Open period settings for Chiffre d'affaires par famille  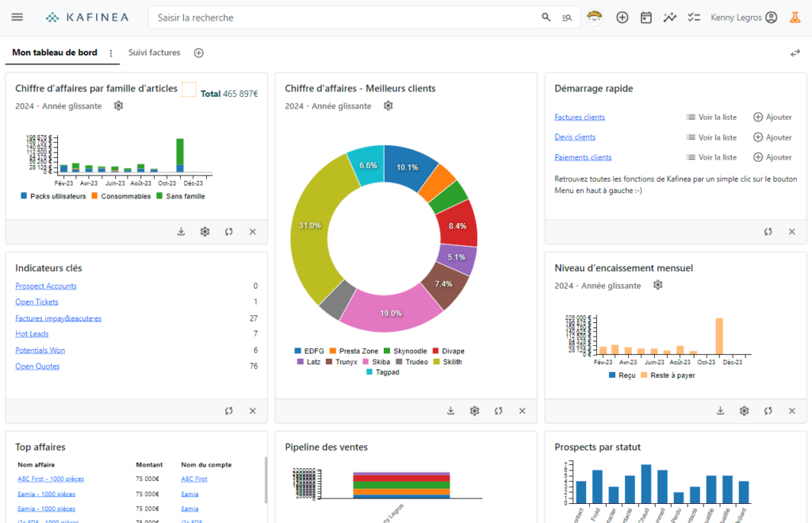pos(118,106)
